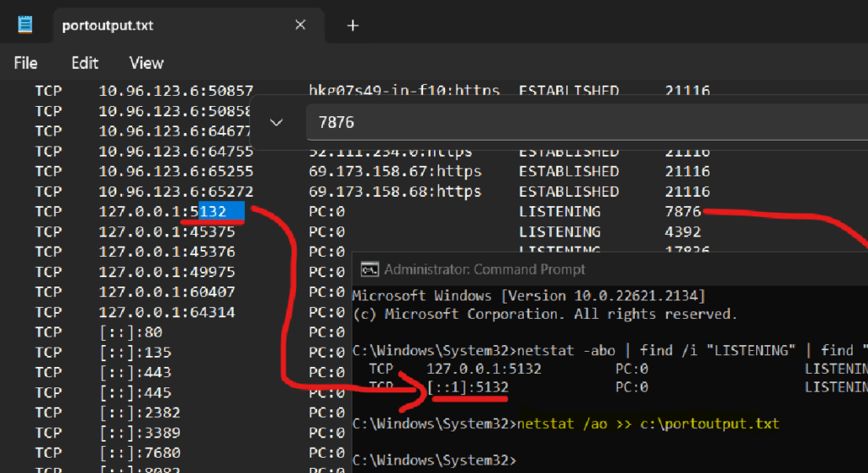Click the Notepad app icon
Image resolution: width=868 pixels, height=473 pixels.
25,25
